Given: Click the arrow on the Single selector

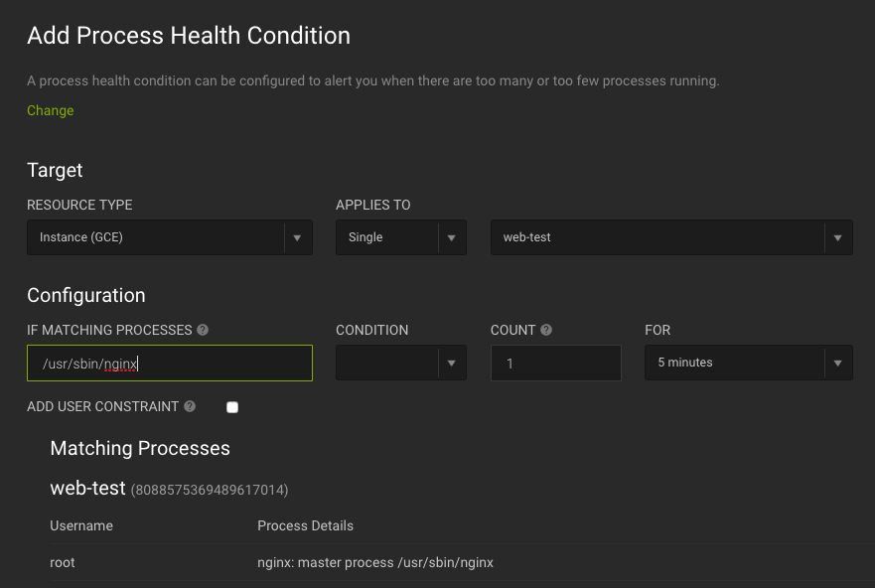Looking at the screenshot, I should [452, 238].
